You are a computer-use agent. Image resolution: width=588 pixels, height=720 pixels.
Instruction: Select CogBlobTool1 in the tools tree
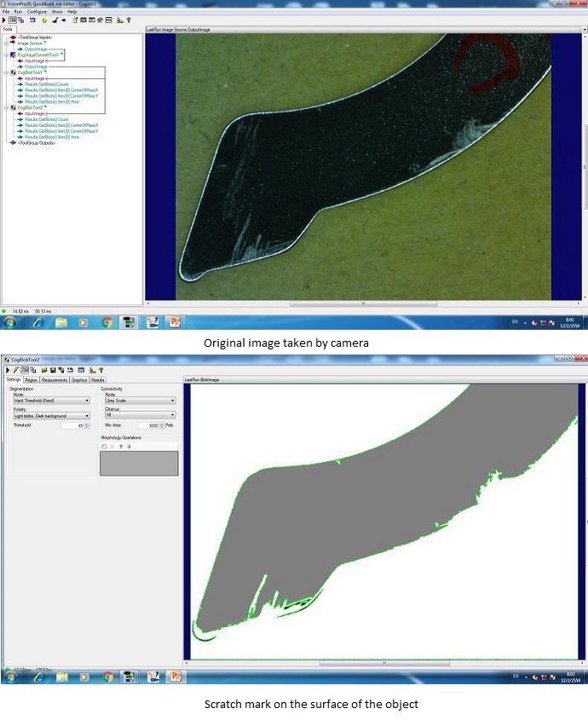(x=32, y=72)
